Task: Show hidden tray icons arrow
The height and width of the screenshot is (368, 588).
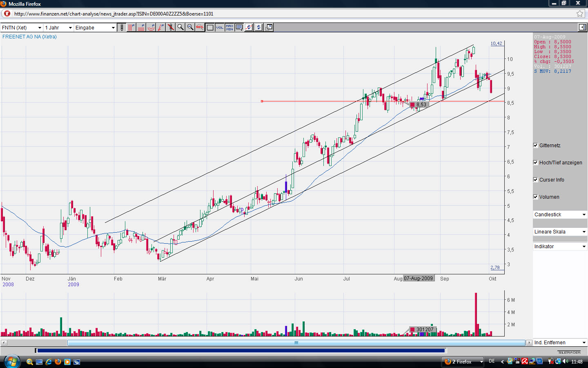Action: coord(503,361)
